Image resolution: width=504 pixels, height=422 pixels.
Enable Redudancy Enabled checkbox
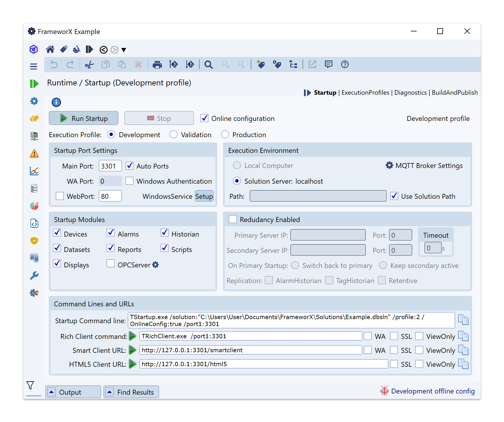(233, 219)
